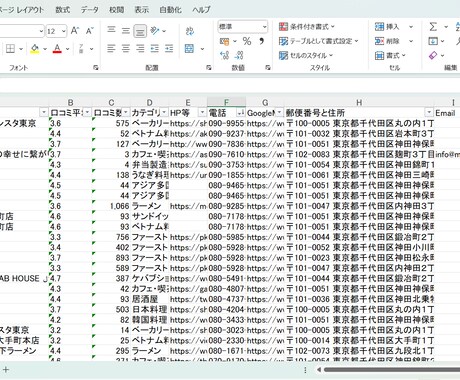The image size is (460, 380).
Task: Click the horizontal scrollbar thumb
Action: [392, 370]
